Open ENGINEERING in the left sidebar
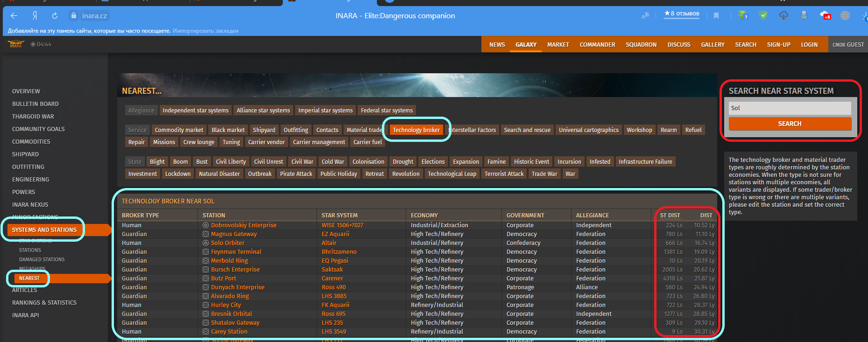 coord(31,180)
